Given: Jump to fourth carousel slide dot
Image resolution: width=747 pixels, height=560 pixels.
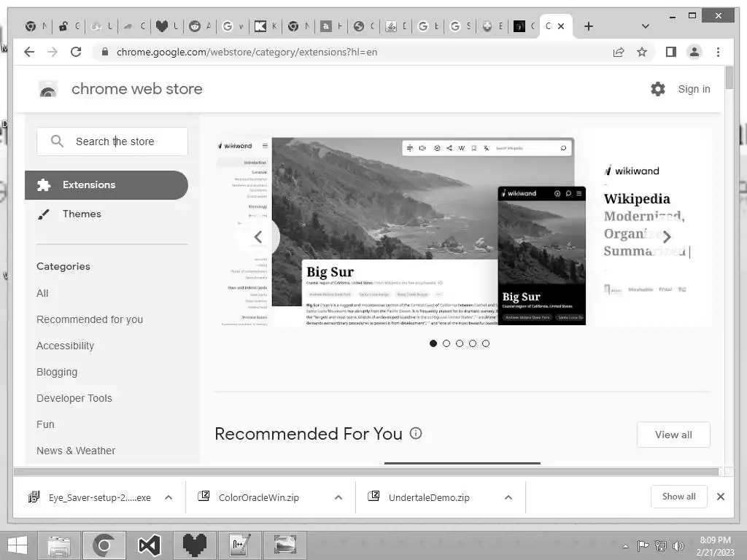Looking at the screenshot, I should point(473,343).
